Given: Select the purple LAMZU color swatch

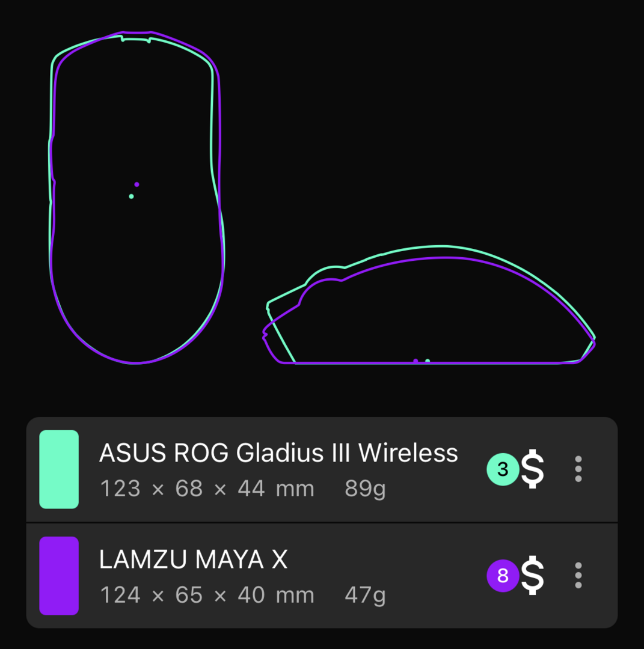Looking at the screenshot, I should tap(59, 576).
